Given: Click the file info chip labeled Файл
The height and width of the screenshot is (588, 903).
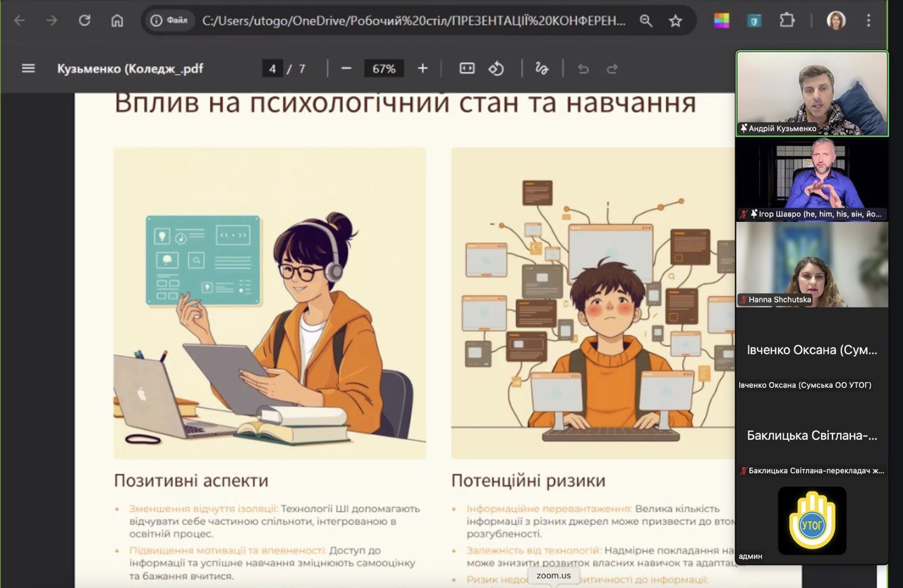Looking at the screenshot, I should click(x=169, y=20).
